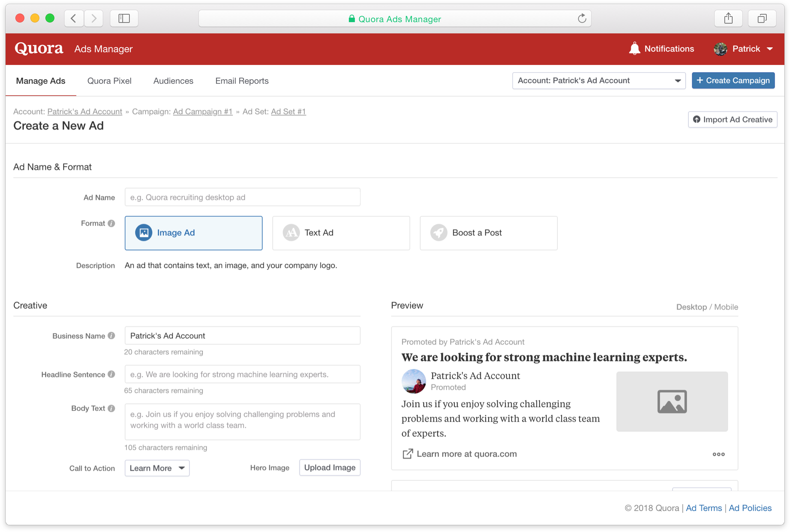This screenshot has width=790, height=532.
Task: Click the Notifications bell icon
Action: click(634, 49)
